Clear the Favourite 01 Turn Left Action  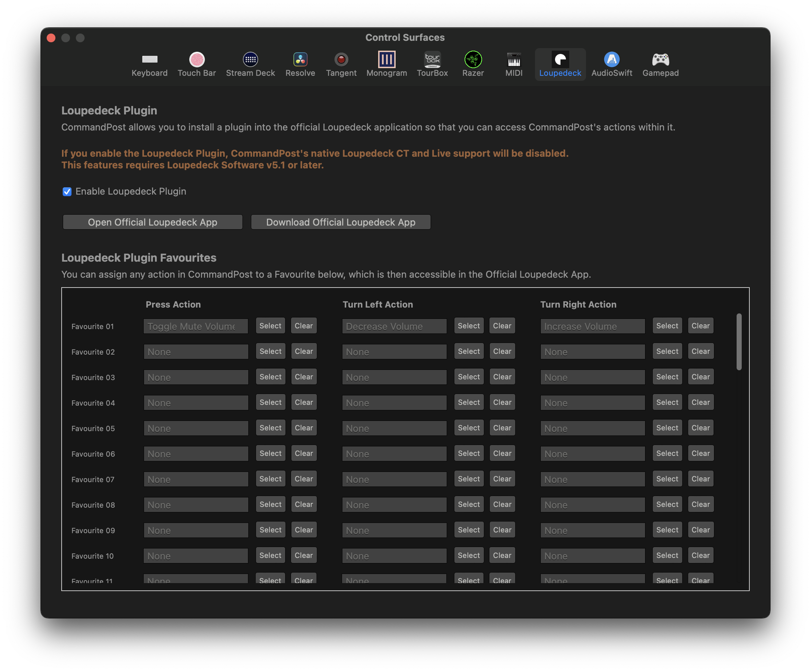[502, 326]
